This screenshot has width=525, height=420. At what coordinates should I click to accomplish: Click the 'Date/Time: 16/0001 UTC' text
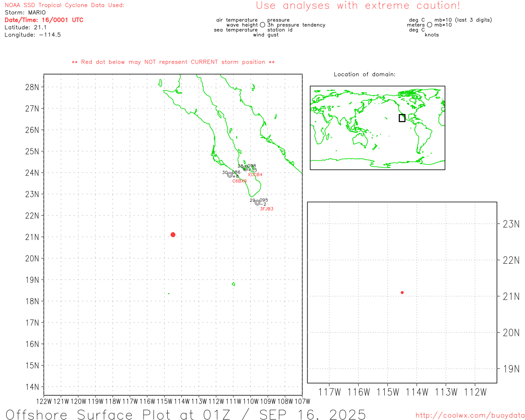(44, 20)
